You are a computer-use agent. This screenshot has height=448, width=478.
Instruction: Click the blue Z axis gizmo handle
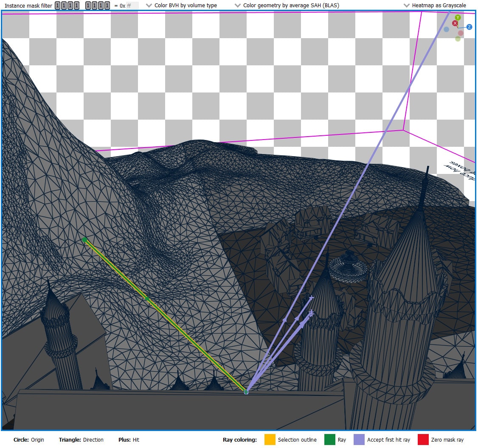469,27
